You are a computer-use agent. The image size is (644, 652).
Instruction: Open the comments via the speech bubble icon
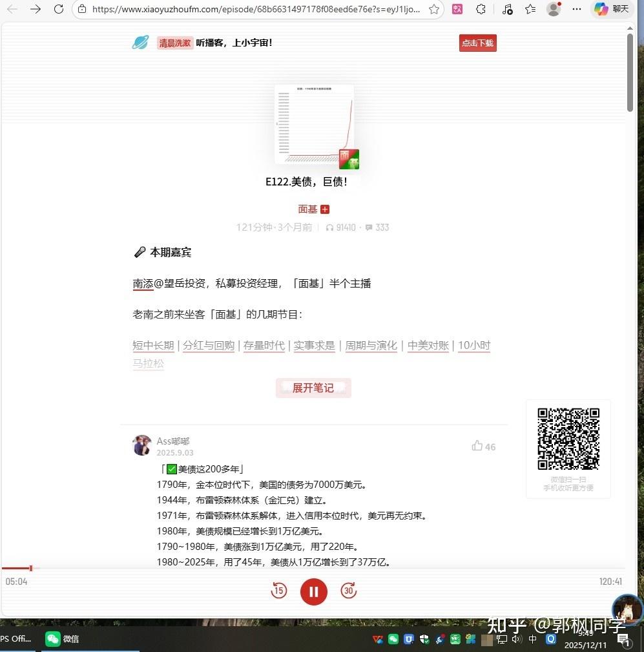pyautogui.click(x=368, y=227)
